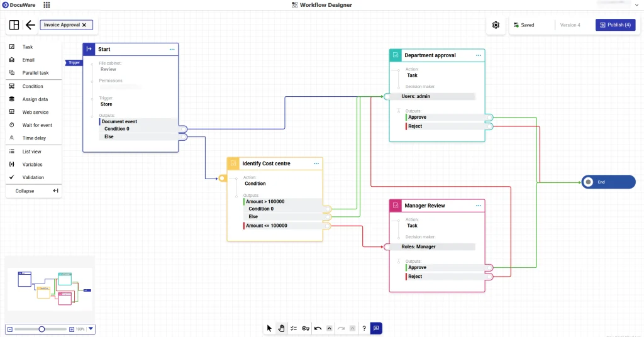The width and height of the screenshot is (644, 337).
Task: Open workflow settings gear icon
Action: (496, 25)
